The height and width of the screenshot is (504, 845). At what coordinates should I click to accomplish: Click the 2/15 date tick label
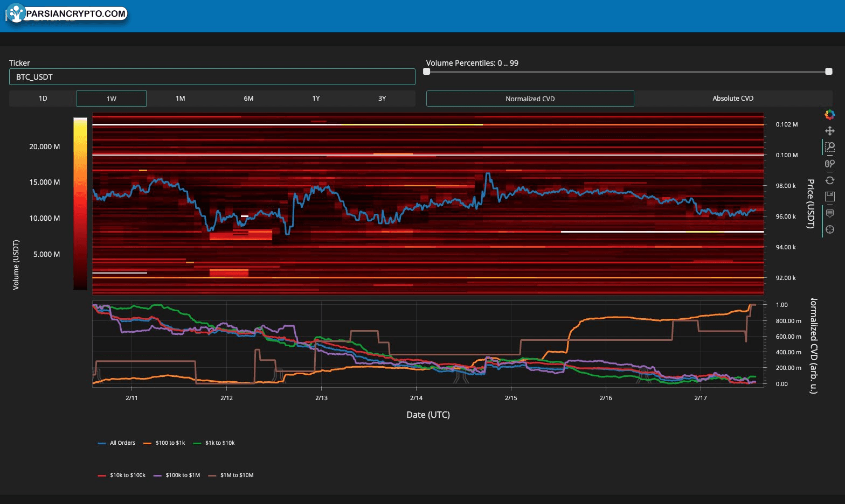pos(511,398)
